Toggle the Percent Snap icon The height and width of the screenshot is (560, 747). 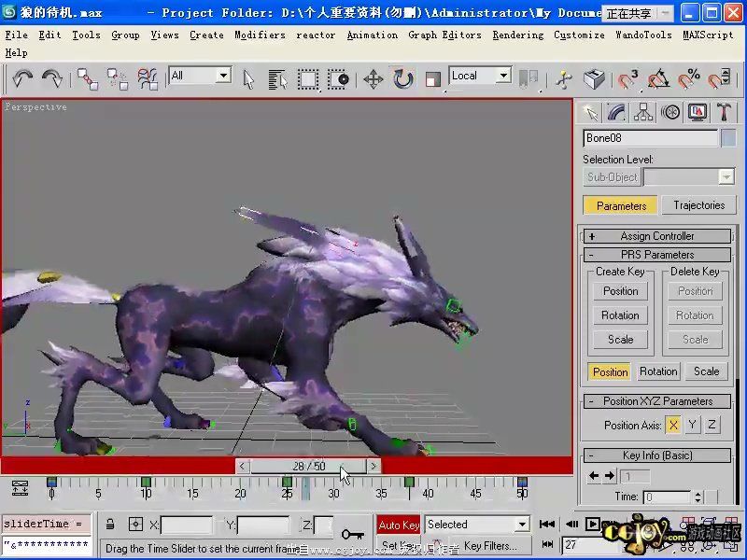click(x=688, y=79)
